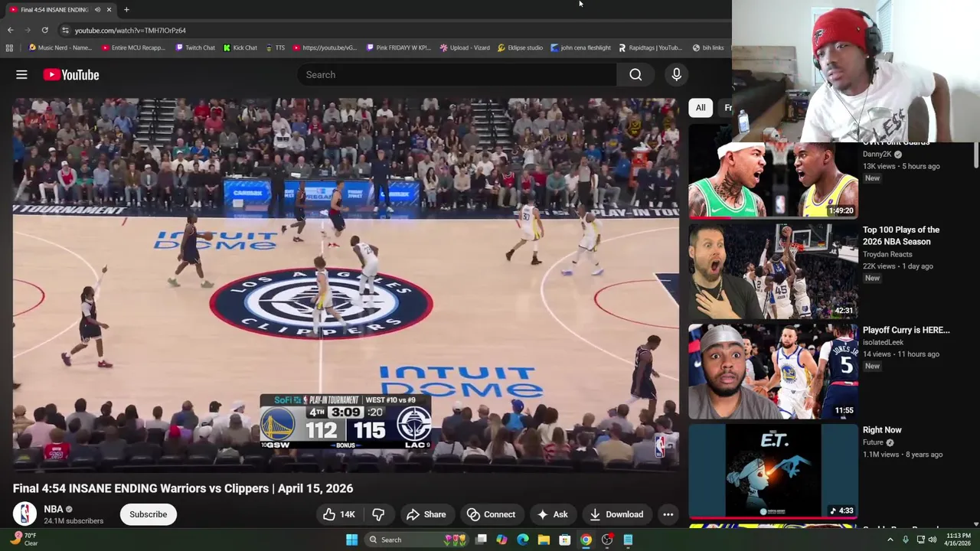Switch to Chrome in the taskbar
Viewport: 980px width, 551px height.
(586, 540)
